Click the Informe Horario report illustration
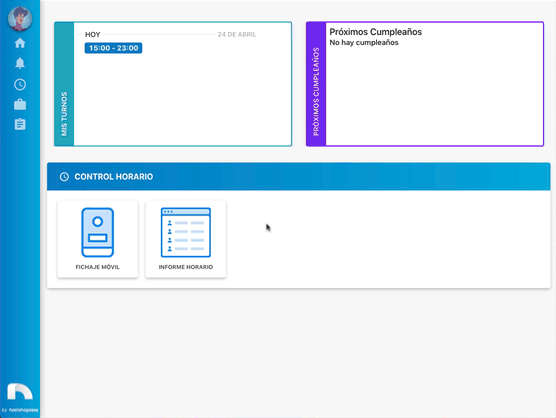This screenshot has width=556, height=418. (x=186, y=232)
